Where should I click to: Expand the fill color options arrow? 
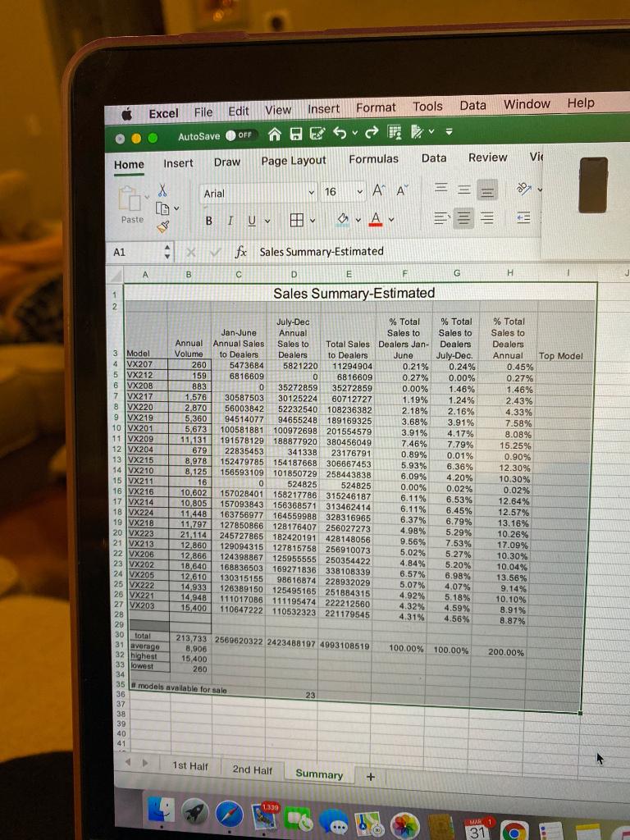tap(358, 219)
